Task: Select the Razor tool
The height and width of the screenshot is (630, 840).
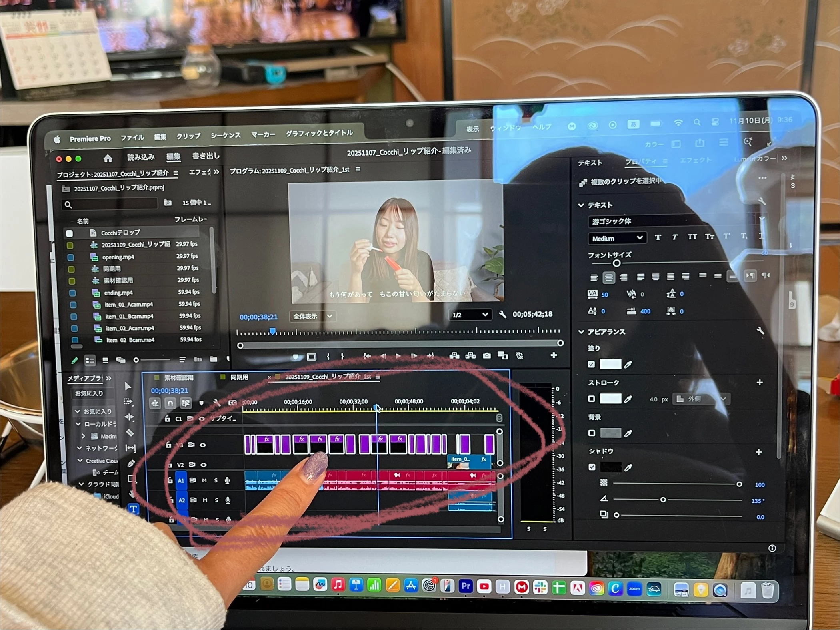Action: (x=130, y=433)
